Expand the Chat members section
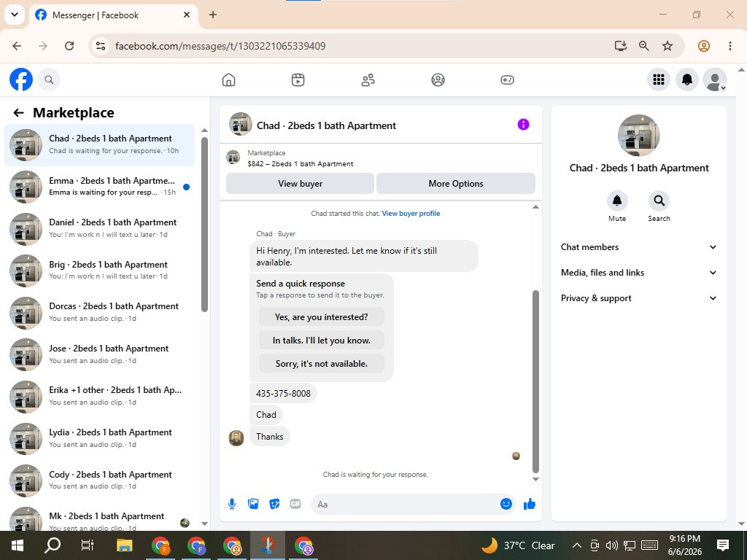Image resolution: width=747 pixels, height=560 pixels. click(x=638, y=247)
